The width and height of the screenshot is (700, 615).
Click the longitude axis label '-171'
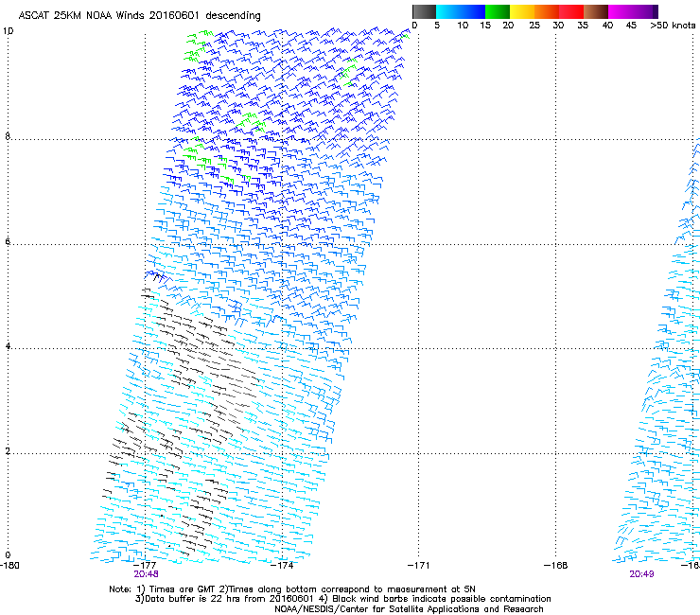click(419, 566)
